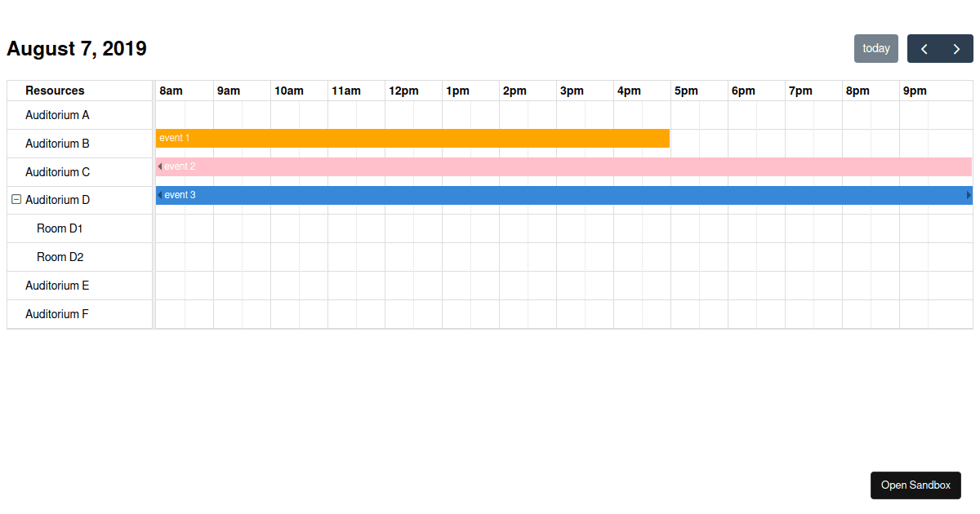Click an empty 8am slot in Auditorium E row
980x514 pixels.
[184, 286]
